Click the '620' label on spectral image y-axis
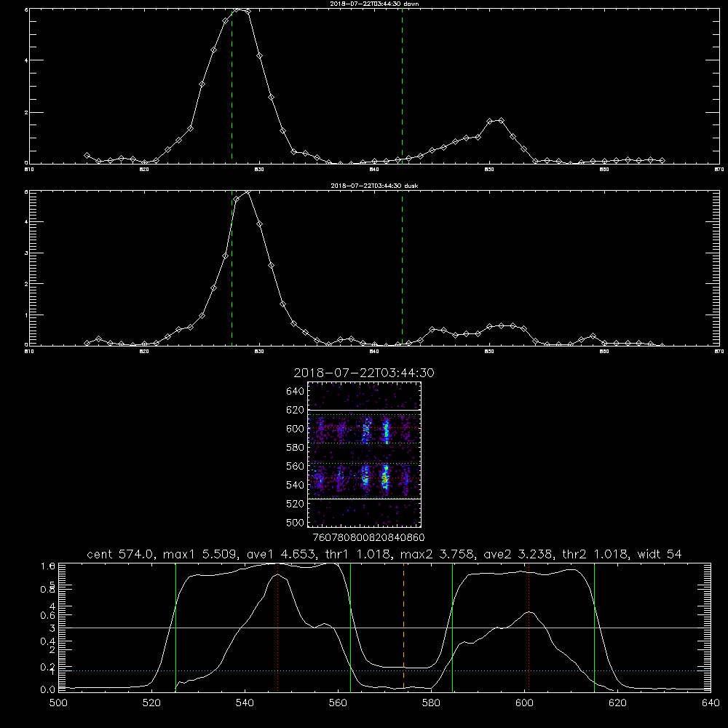 pos(296,410)
